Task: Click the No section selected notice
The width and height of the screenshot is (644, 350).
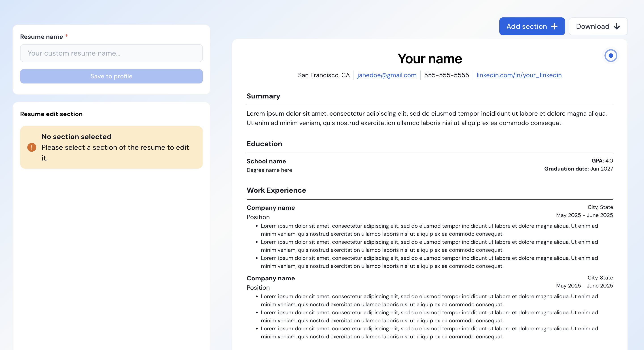Action: 111,147
